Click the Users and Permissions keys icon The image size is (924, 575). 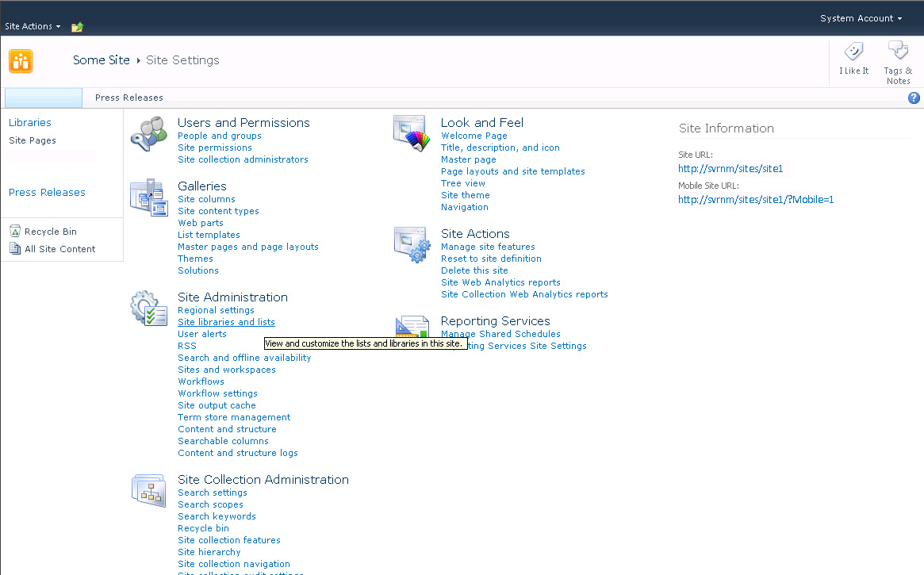(148, 134)
